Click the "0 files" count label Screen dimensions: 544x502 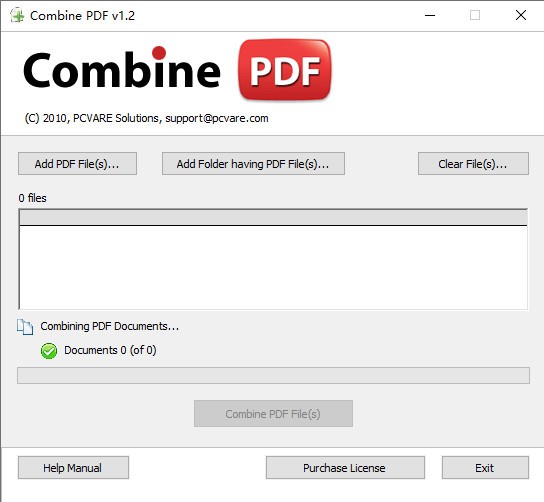click(32, 198)
